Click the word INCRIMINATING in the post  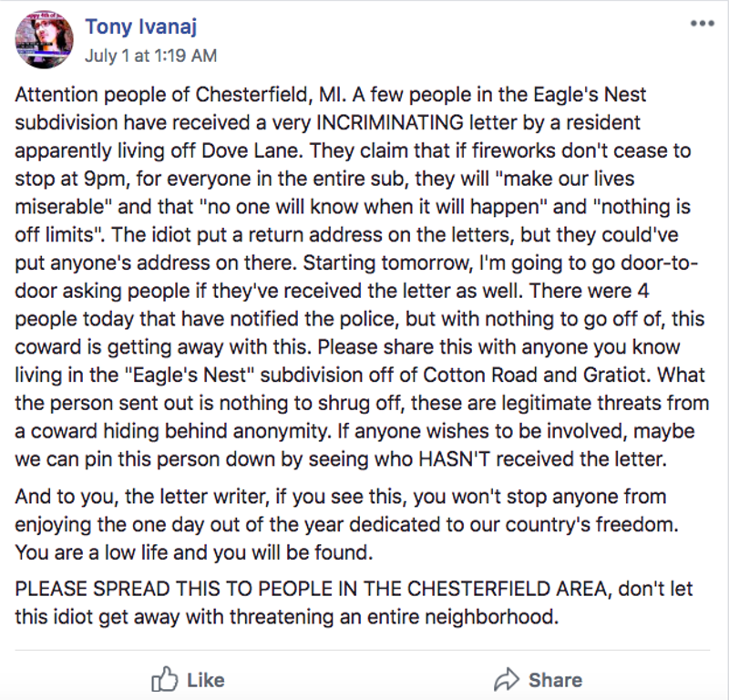pos(390,123)
